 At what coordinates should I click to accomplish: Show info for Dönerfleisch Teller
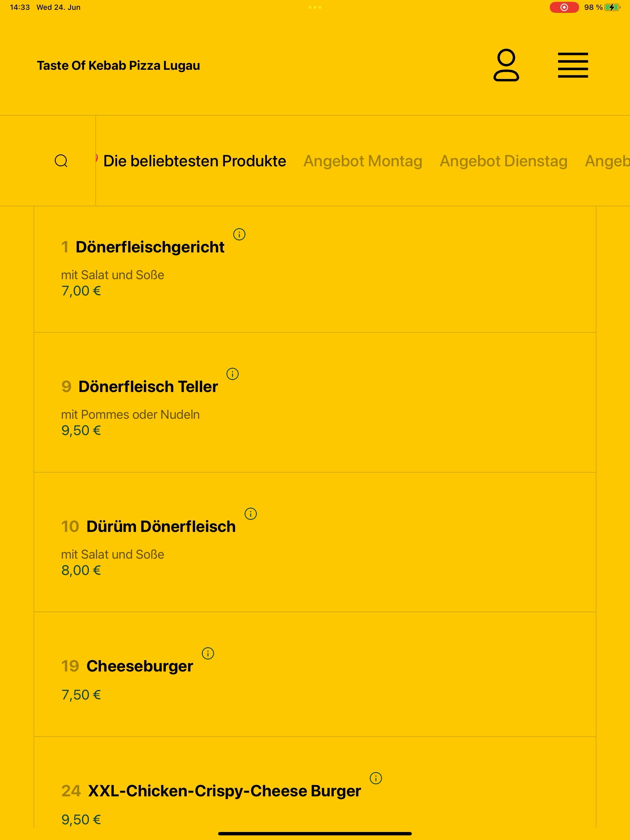(233, 374)
